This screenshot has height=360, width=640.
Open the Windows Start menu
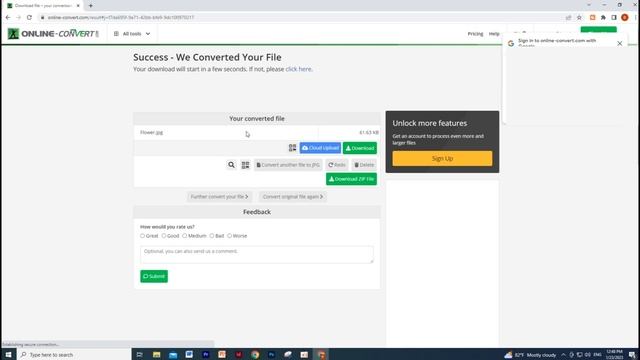(x=8, y=354)
